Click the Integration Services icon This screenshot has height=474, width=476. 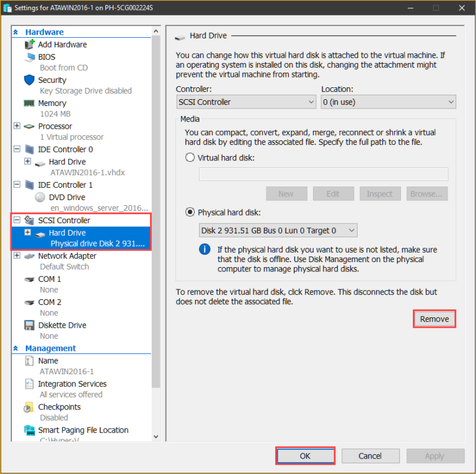(29, 384)
